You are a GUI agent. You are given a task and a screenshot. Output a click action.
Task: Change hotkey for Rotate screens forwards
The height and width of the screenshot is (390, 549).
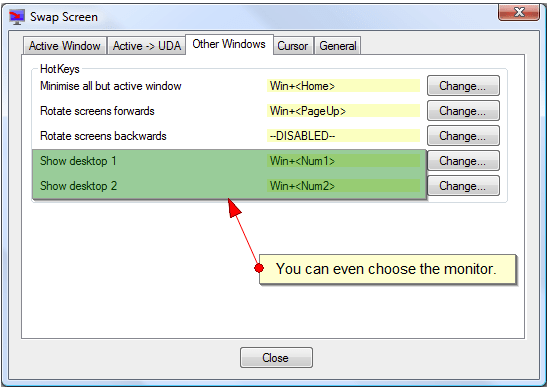pos(463,111)
